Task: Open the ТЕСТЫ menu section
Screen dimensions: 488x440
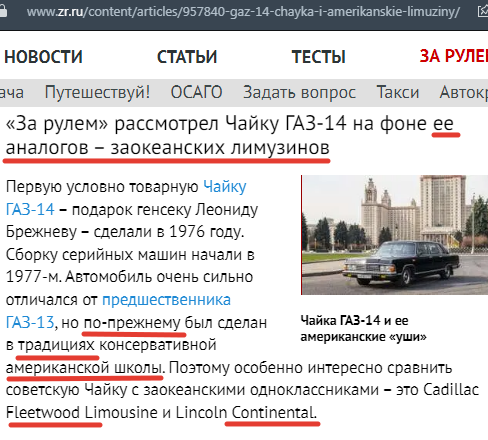Action: point(319,56)
